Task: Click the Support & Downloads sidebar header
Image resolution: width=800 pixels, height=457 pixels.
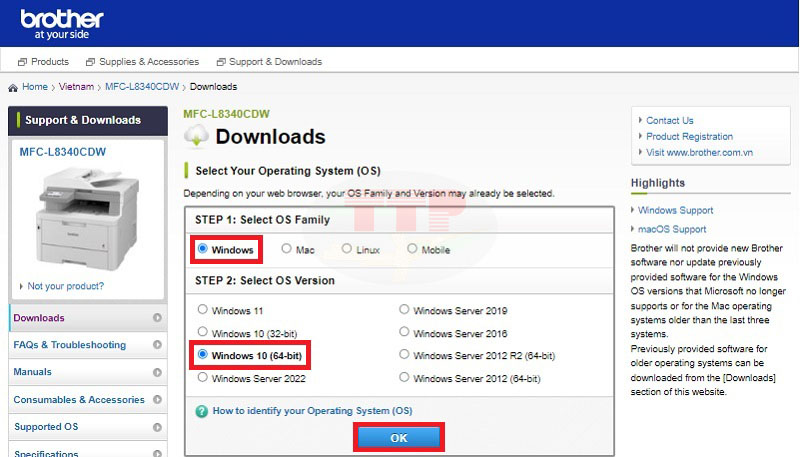Action: 88,120
